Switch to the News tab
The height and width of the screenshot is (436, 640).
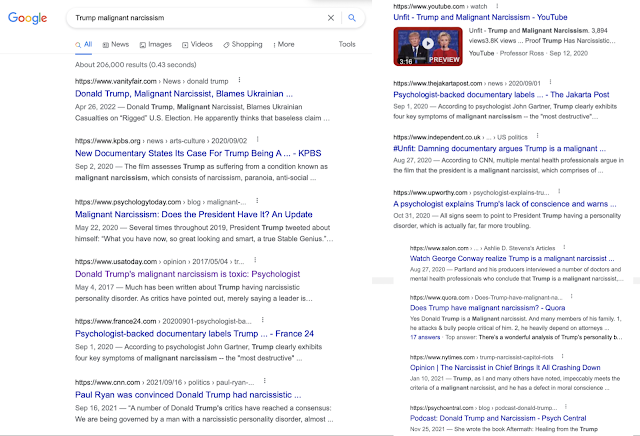click(x=116, y=44)
